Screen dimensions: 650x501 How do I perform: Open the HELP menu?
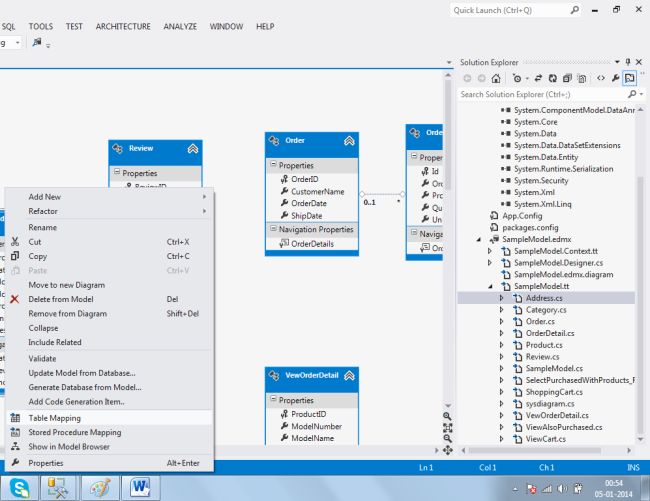pos(265,27)
